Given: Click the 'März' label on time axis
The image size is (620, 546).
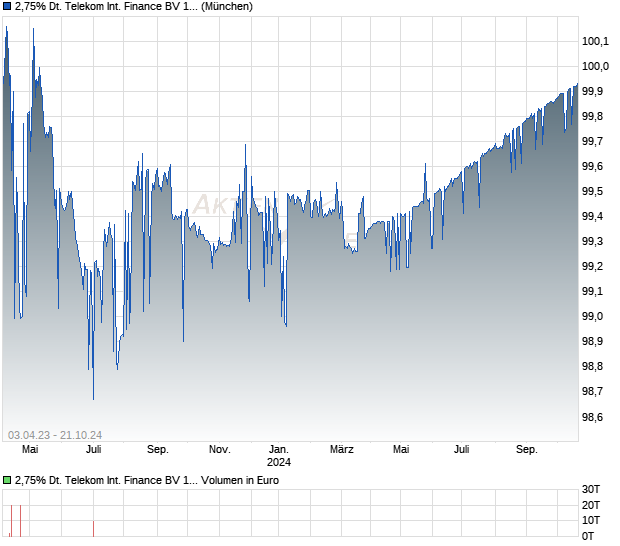Looking at the screenshot, I should click(342, 450).
